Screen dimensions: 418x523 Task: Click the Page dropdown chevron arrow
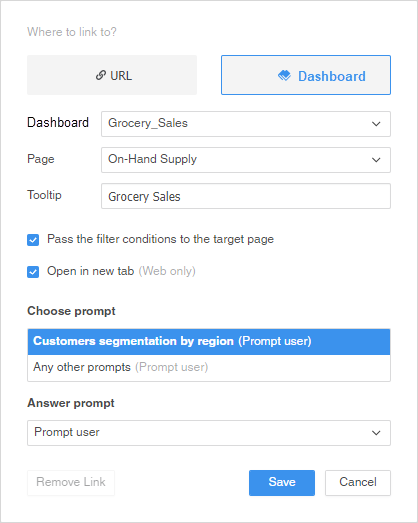click(x=376, y=160)
